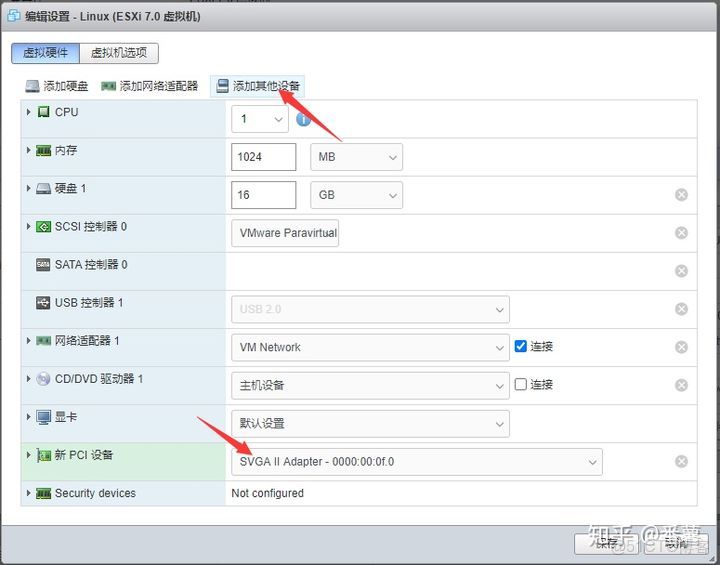Open the disk unit GB dropdown
This screenshot has height=565, width=720.
tap(356, 195)
